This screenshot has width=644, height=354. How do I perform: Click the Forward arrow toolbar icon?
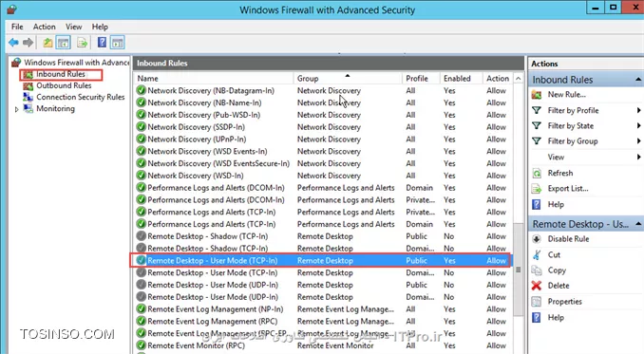pyautogui.click(x=28, y=43)
